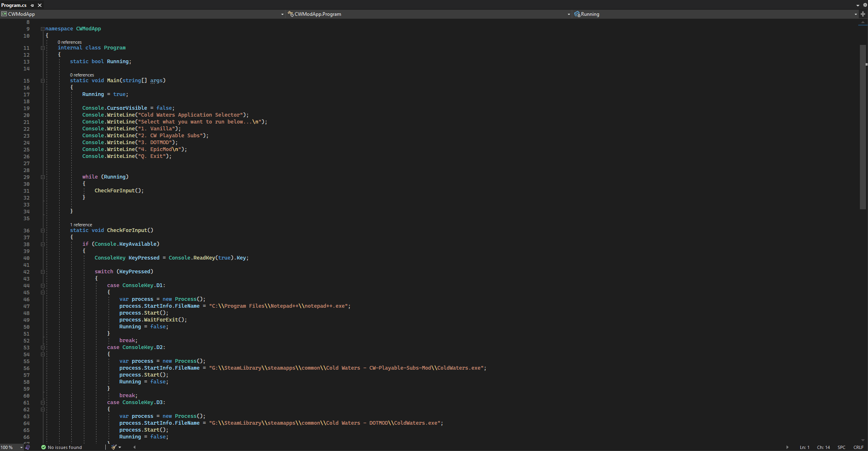Click 'static bool Running;' declaration line
The image size is (868, 451).
point(100,62)
